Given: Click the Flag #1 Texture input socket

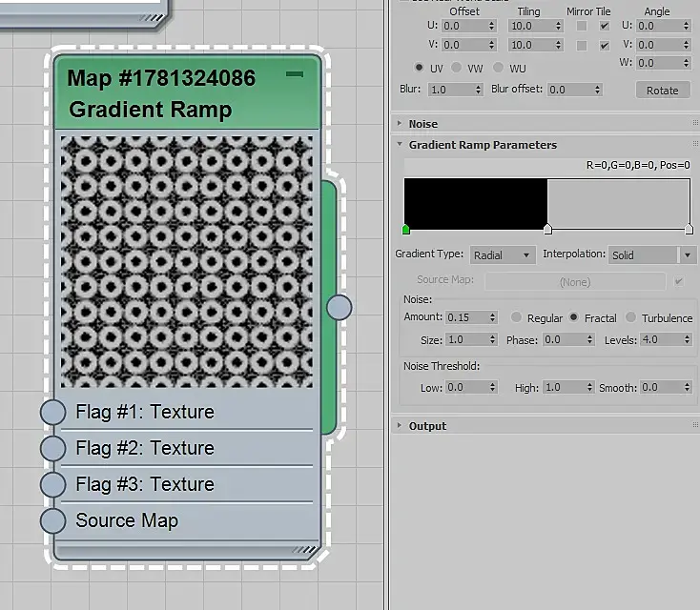Looking at the screenshot, I should pos(53,412).
